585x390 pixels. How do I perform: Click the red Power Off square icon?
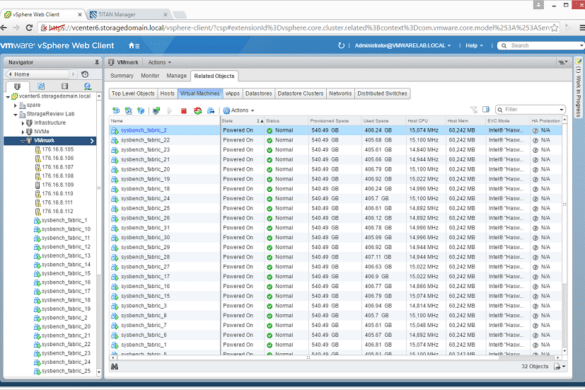[x=184, y=111]
